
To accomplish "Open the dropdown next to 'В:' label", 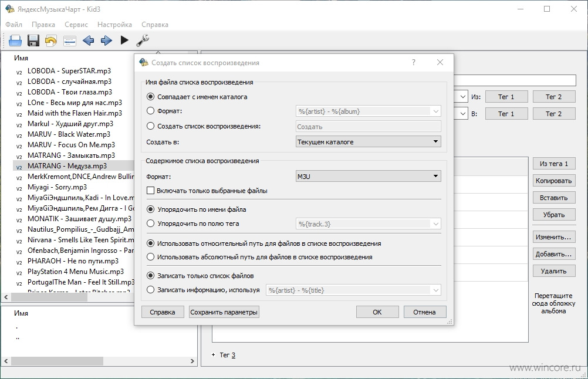I will click(462, 114).
